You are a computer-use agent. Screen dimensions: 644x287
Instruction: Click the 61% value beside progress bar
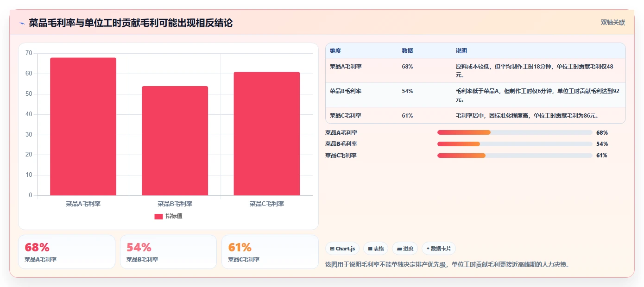[602, 156]
